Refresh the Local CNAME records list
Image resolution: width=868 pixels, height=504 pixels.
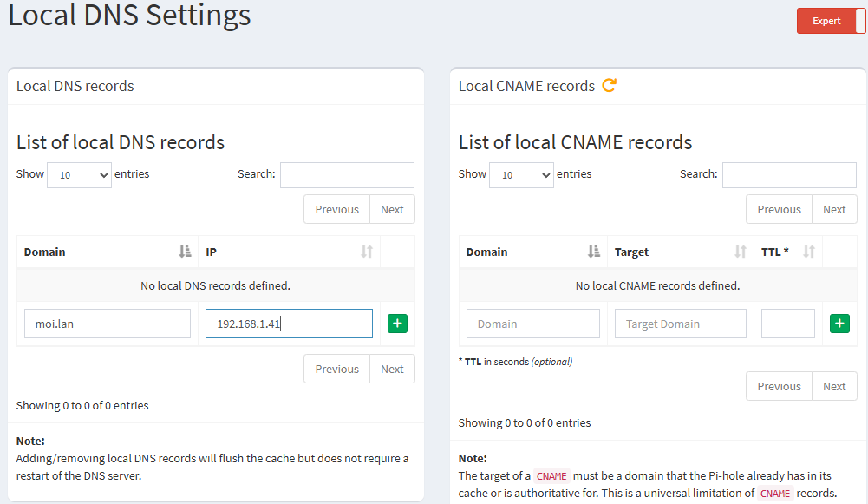(609, 85)
